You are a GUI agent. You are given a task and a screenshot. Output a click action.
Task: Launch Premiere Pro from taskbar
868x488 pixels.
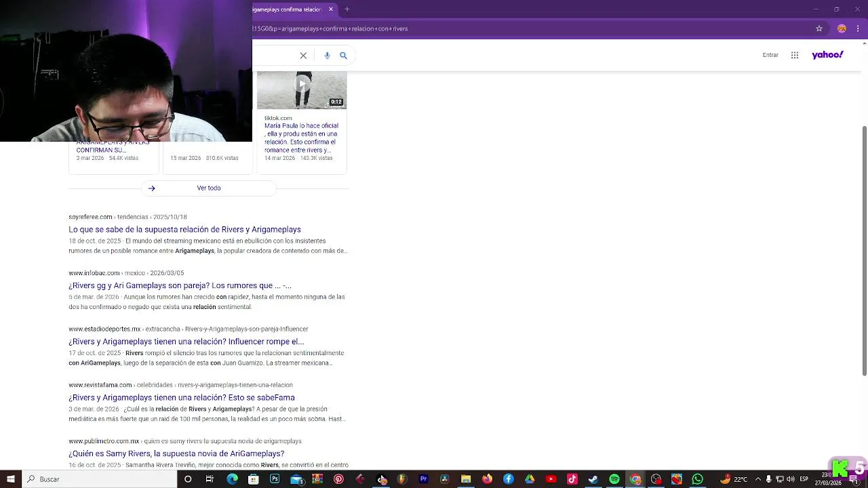tap(423, 479)
